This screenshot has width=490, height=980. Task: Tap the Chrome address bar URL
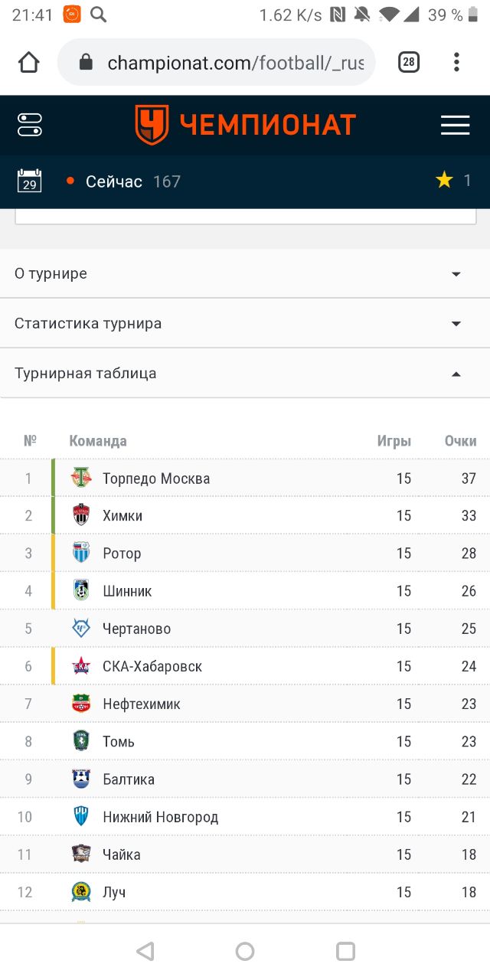point(236,62)
